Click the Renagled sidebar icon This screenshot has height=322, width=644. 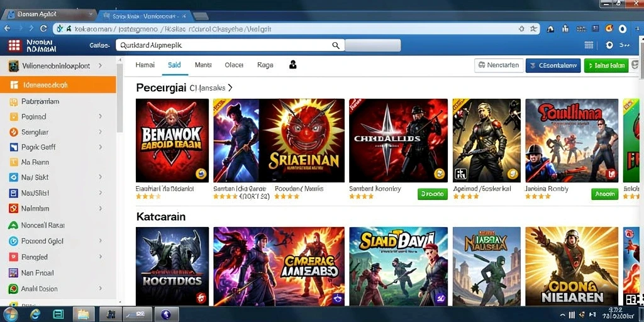[x=14, y=257]
